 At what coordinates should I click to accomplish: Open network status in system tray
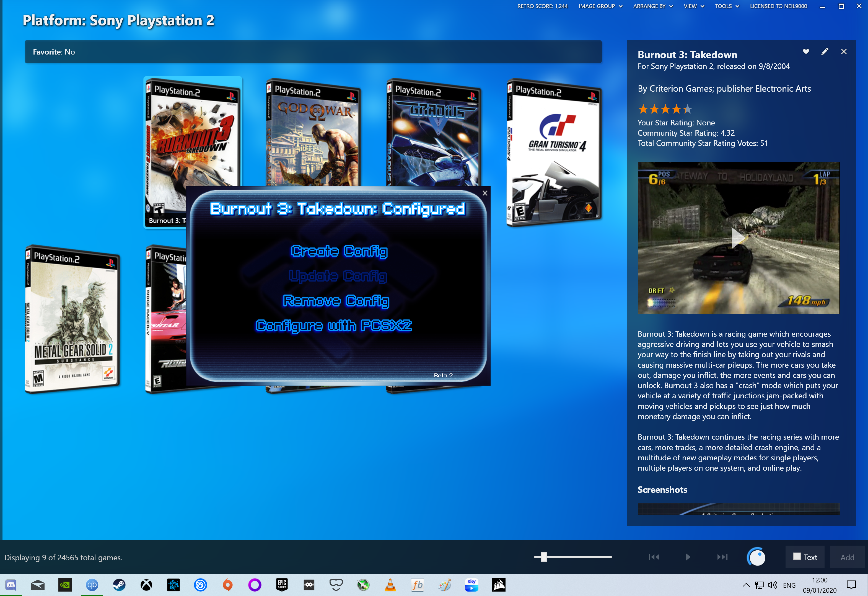(x=759, y=585)
